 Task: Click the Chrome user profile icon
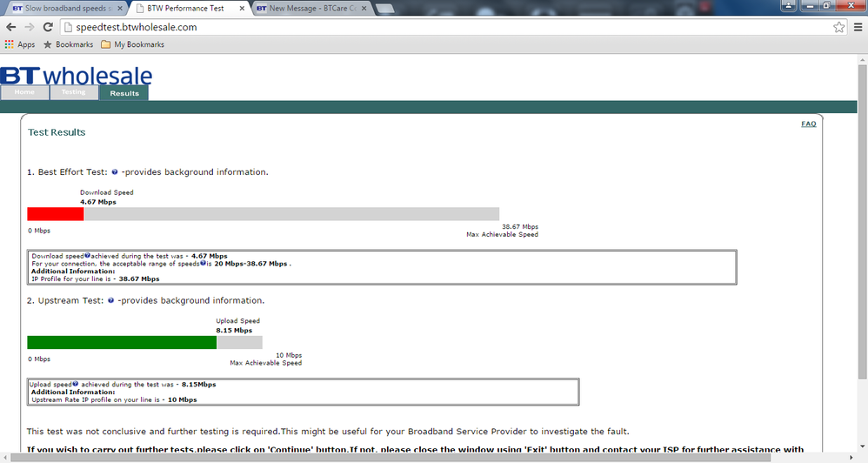pyautogui.click(x=788, y=5)
